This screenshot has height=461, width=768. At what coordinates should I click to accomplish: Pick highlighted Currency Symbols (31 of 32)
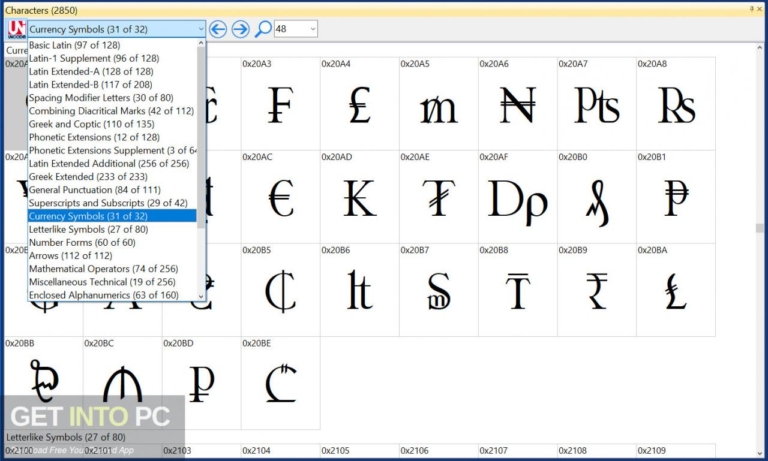(x=112, y=216)
